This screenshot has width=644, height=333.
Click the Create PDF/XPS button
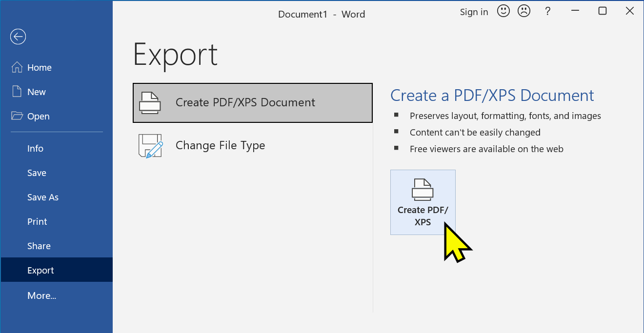423,202
